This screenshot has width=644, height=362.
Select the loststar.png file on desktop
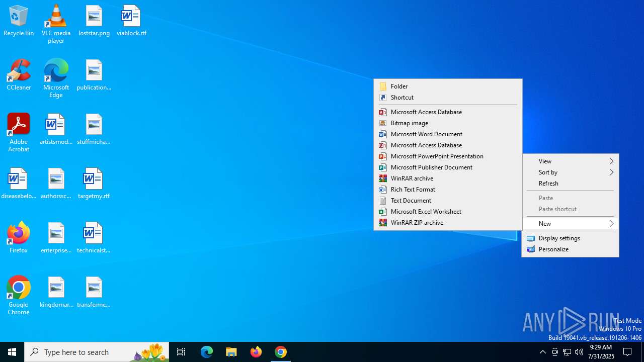click(x=94, y=21)
